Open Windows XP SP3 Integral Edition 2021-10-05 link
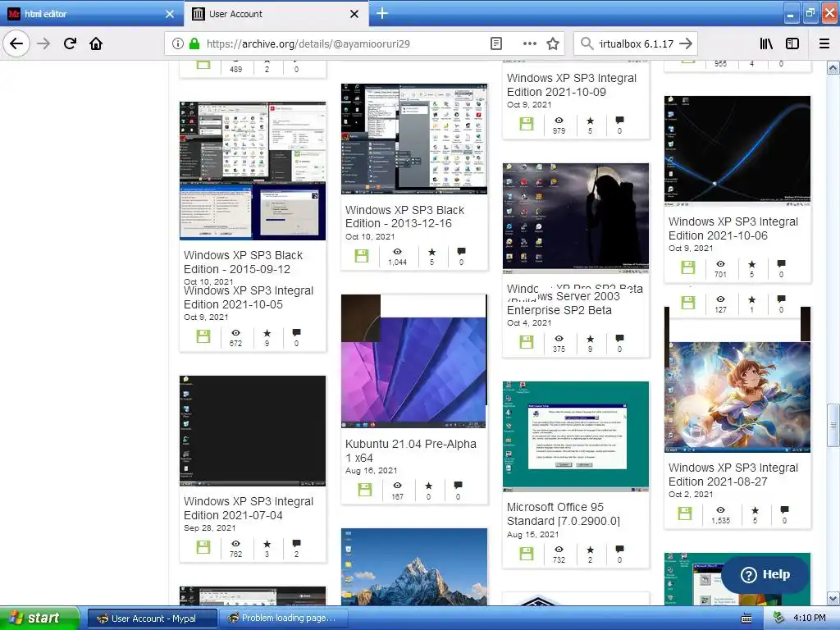This screenshot has height=630, width=840. (248, 297)
